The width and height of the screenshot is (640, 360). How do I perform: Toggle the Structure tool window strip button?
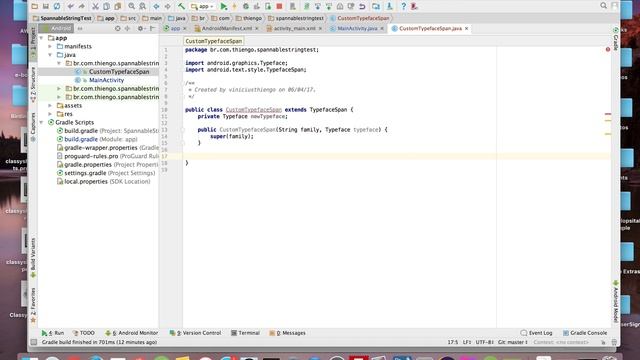click(33, 84)
